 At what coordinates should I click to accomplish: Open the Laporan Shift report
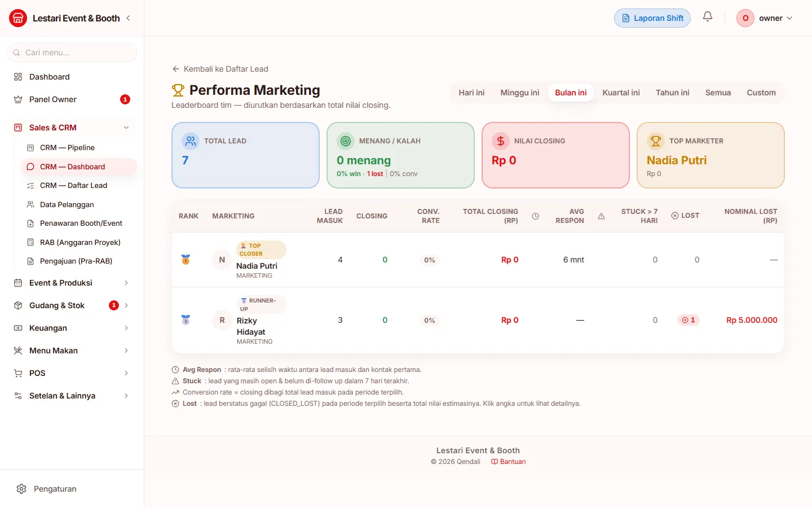pos(652,18)
